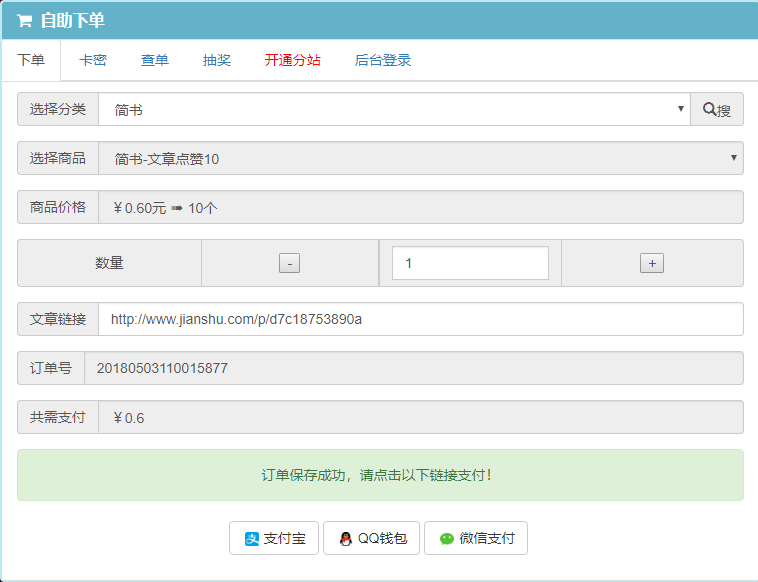Go to the 抽奖 tab
Viewport: 758px width, 582px height.
217,60
